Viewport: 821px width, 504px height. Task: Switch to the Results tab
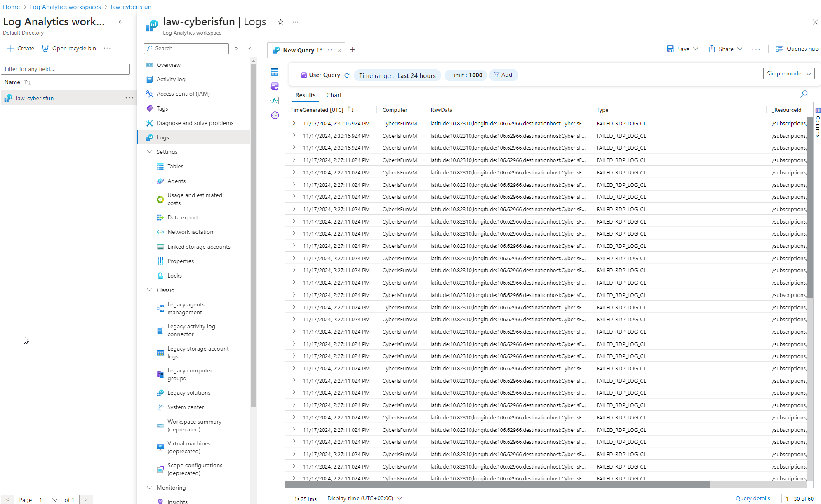pos(305,95)
